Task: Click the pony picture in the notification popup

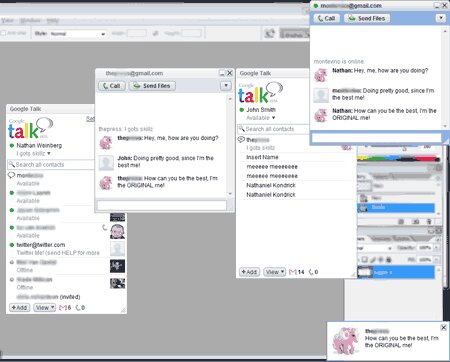Action: point(345,341)
